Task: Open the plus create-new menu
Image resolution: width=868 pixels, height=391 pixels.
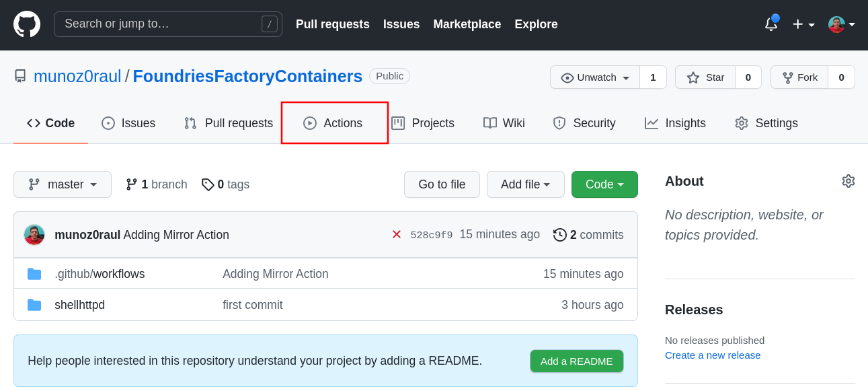Action: click(803, 24)
